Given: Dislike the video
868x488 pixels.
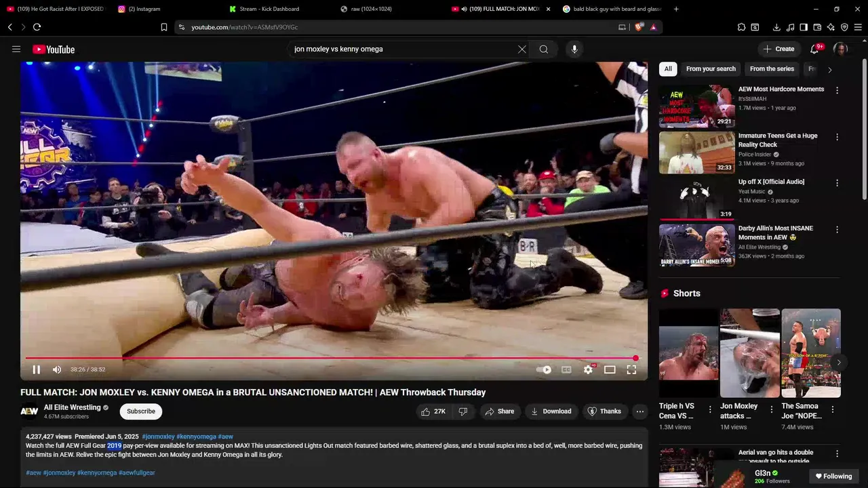Looking at the screenshot, I should pyautogui.click(x=463, y=411).
